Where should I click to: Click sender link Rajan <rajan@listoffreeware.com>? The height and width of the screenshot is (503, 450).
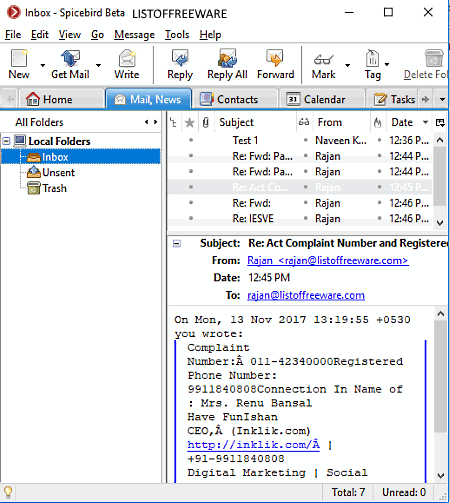tap(328, 260)
